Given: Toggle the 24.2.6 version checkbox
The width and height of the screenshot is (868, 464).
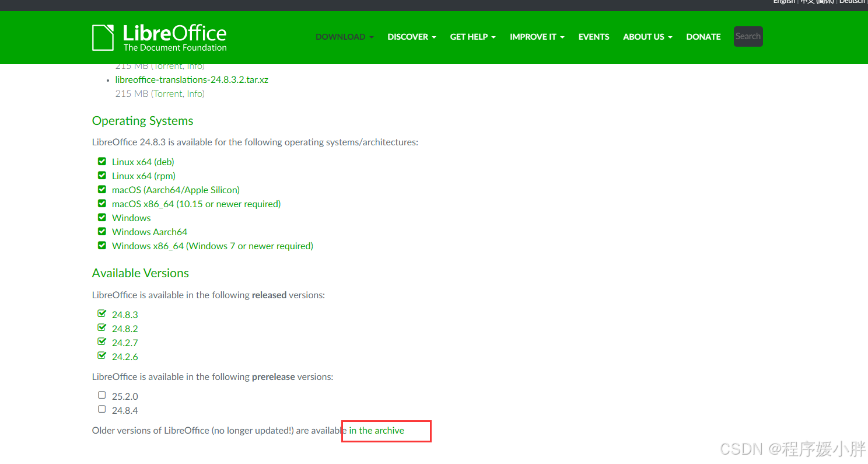Looking at the screenshot, I should (x=102, y=356).
